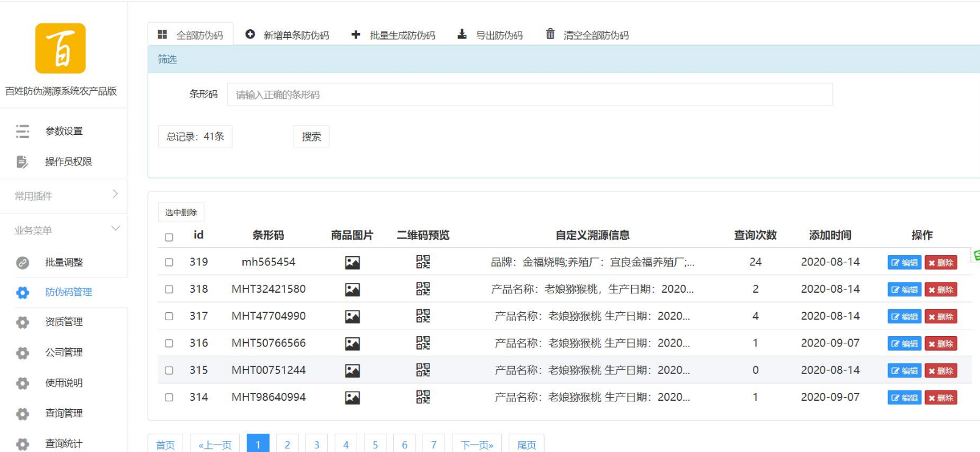Open the product image icon for MHT32421580
This screenshot has width=980, height=452.
pos(352,290)
